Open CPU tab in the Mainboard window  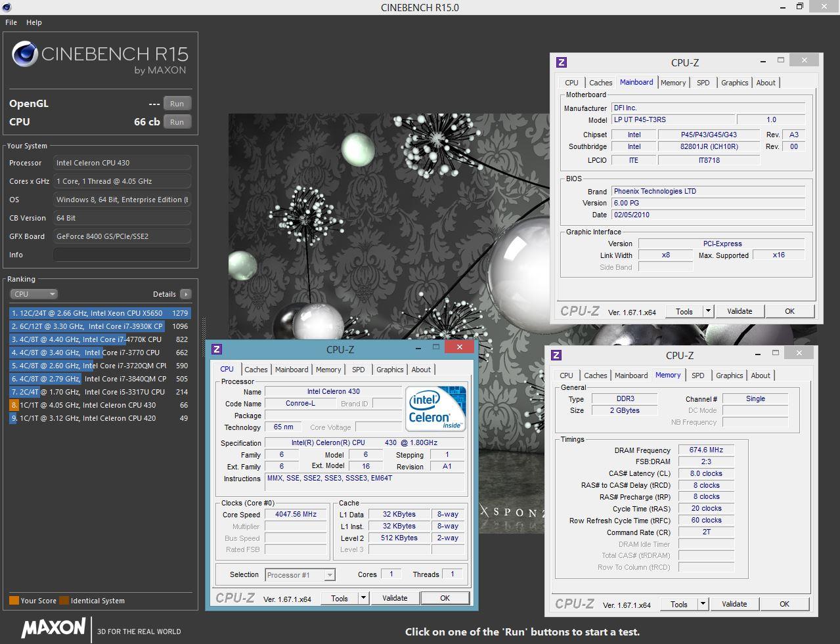tap(571, 83)
